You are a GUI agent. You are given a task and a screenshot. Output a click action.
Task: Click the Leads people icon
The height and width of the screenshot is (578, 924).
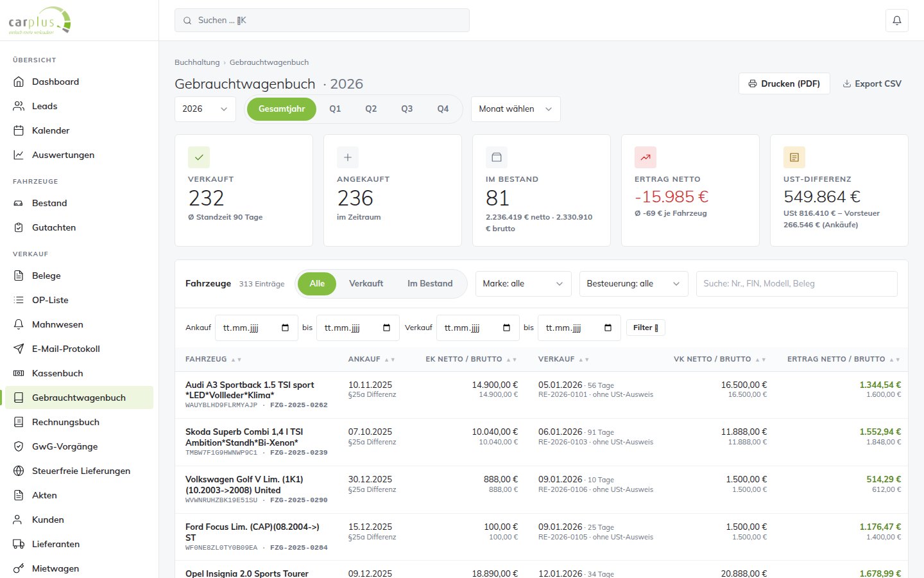click(x=19, y=106)
